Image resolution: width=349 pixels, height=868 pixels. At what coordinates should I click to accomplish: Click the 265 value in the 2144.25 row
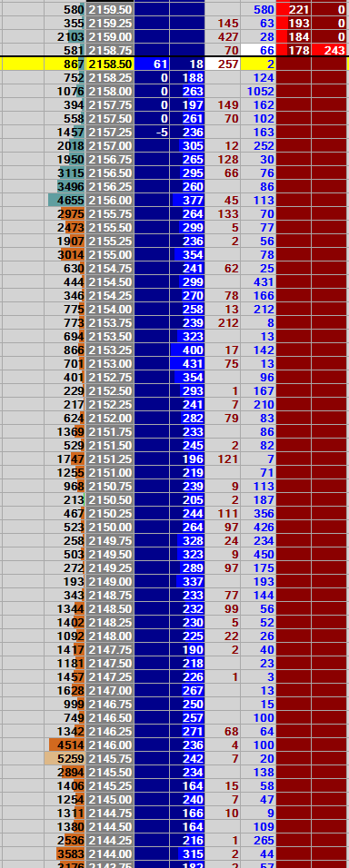tap(258, 841)
